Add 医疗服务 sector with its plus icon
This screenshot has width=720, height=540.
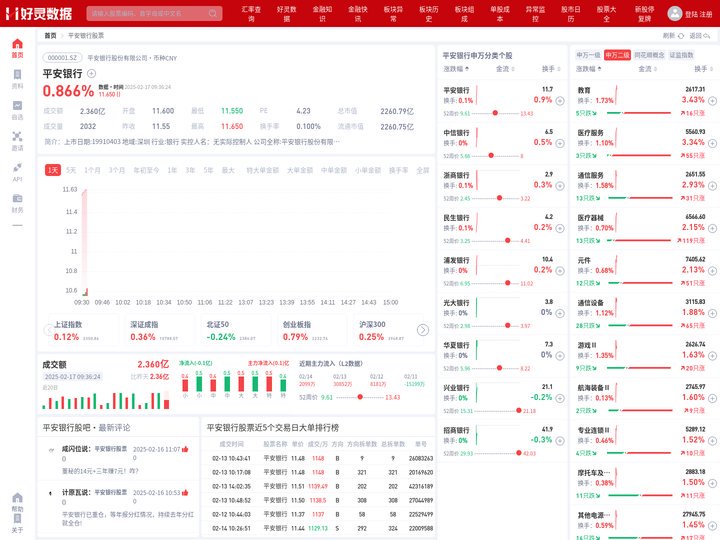click(x=712, y=143)
